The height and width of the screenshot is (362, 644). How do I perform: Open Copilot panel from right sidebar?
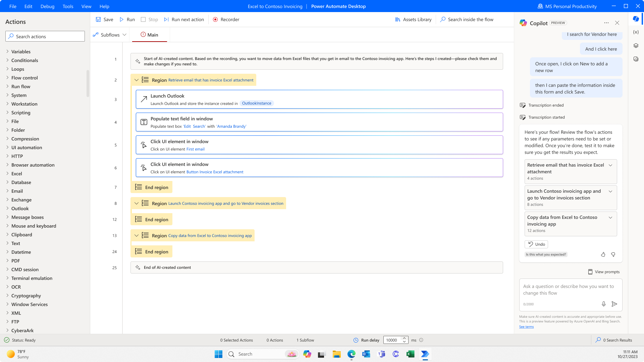pos(636,19)
